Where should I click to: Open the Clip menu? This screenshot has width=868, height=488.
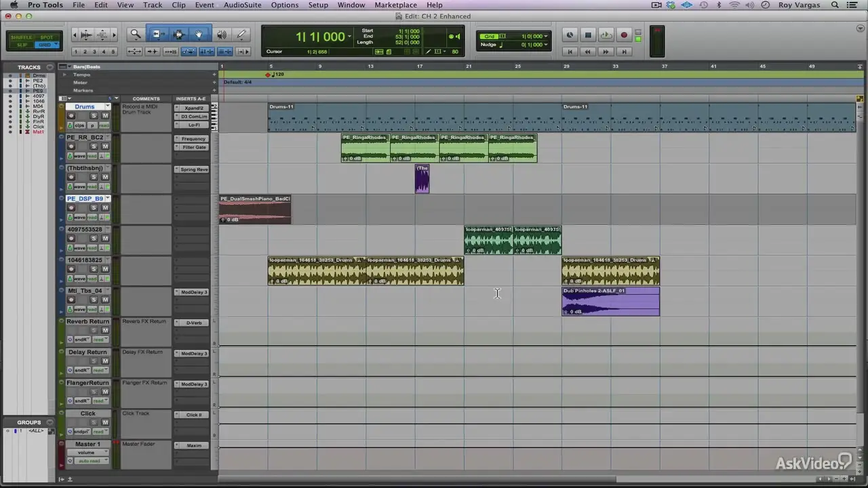click(178, 5)
